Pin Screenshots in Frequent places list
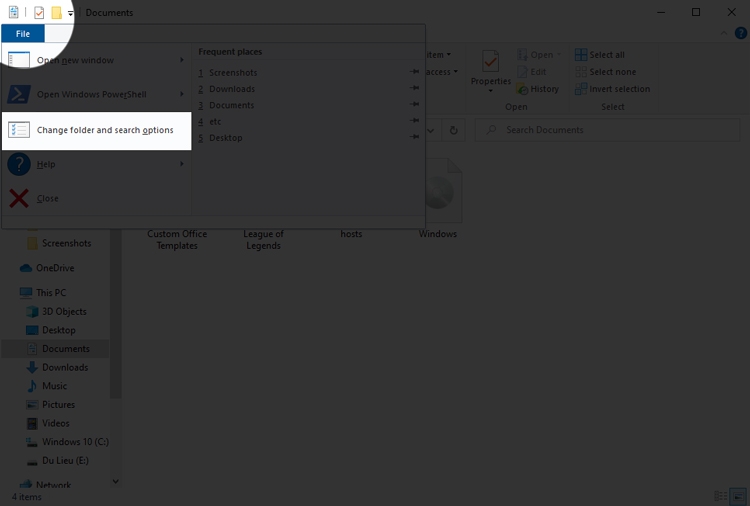This screenshot has height=506, width=750. [x=415, y=72]
